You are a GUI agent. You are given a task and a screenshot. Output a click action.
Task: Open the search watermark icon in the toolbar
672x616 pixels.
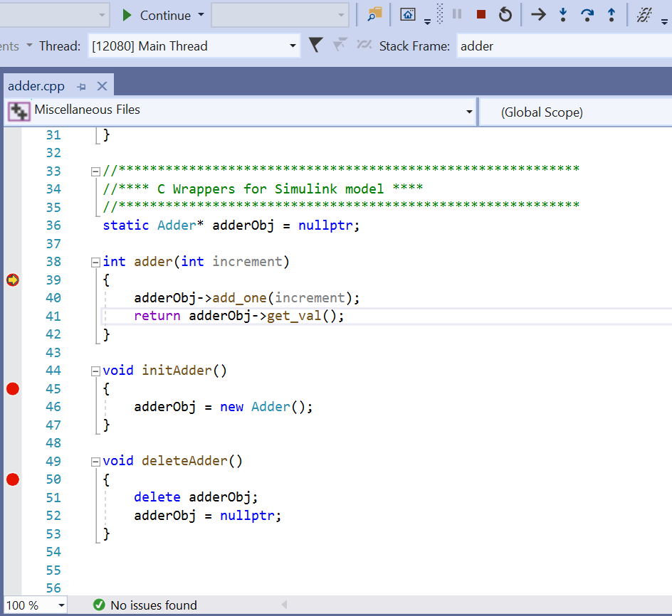pos(374,15)
